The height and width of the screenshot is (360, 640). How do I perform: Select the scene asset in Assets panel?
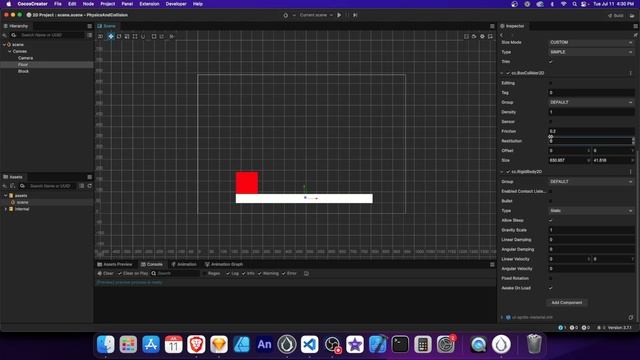(x=22, y=202)
